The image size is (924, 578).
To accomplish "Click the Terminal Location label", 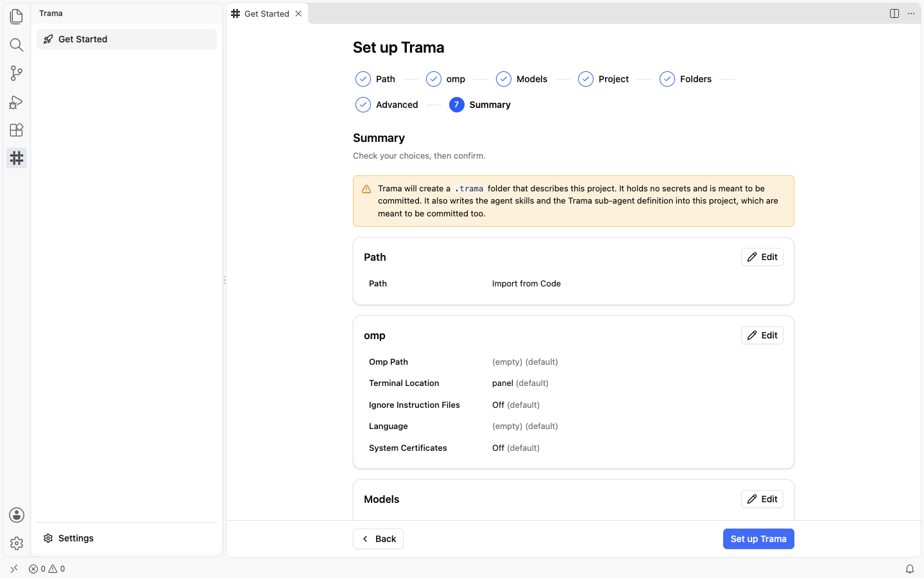I will tap(404, 383).
